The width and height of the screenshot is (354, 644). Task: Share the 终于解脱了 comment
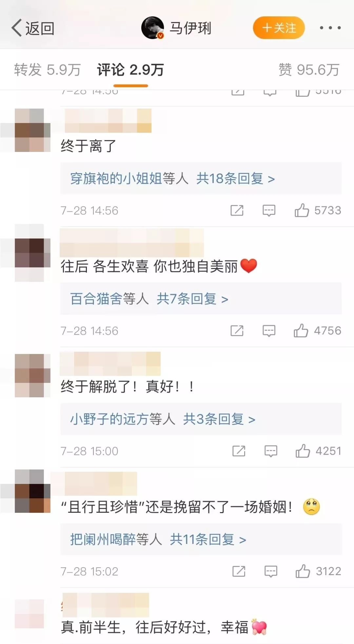[x=239, y=451]
